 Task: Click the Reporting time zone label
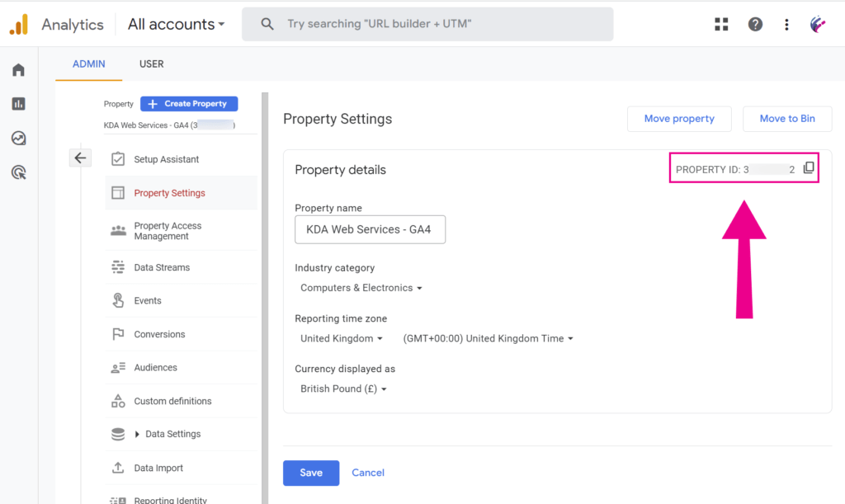tap(341, 318)
